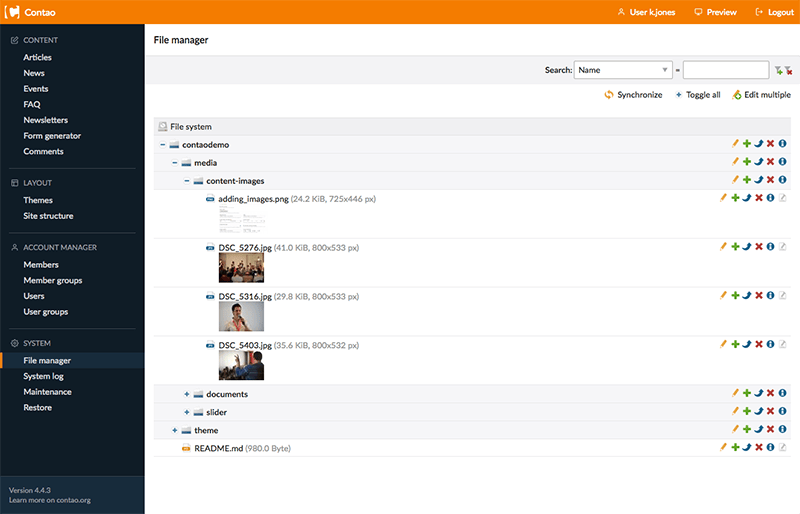The width and height of the screenshot is (800, 514).
Task: Collapse the contaodemo folder
Action: [x=162, y=144]
